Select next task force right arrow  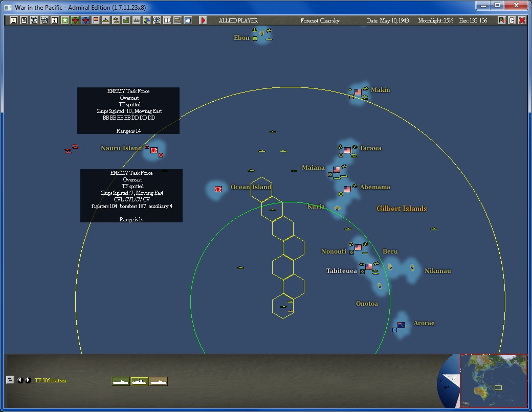pyautogui.click(x=28, y=380)
